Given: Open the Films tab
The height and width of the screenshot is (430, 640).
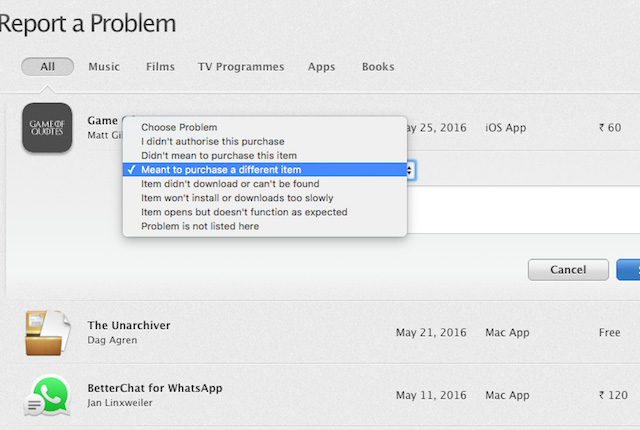Looking at the screenshot, I should coord(160,66).
